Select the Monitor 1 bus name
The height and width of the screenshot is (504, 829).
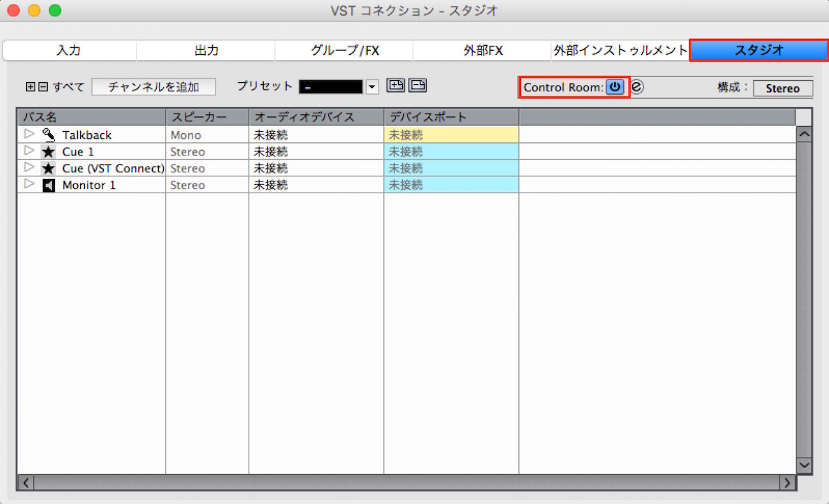(89, 185)
